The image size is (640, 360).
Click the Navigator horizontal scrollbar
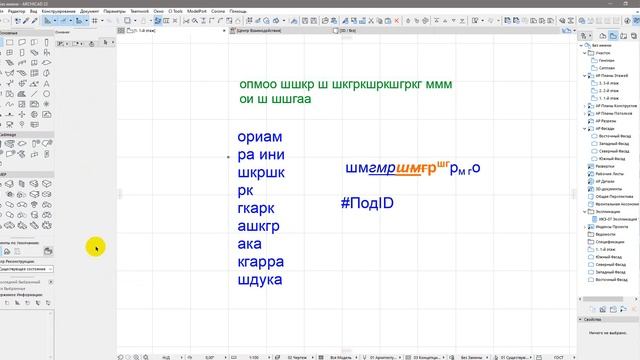tap(603, 299)
